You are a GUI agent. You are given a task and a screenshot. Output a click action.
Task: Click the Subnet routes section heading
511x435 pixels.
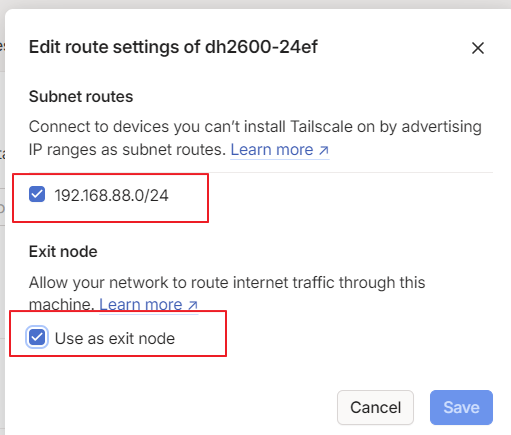(81, 97)
